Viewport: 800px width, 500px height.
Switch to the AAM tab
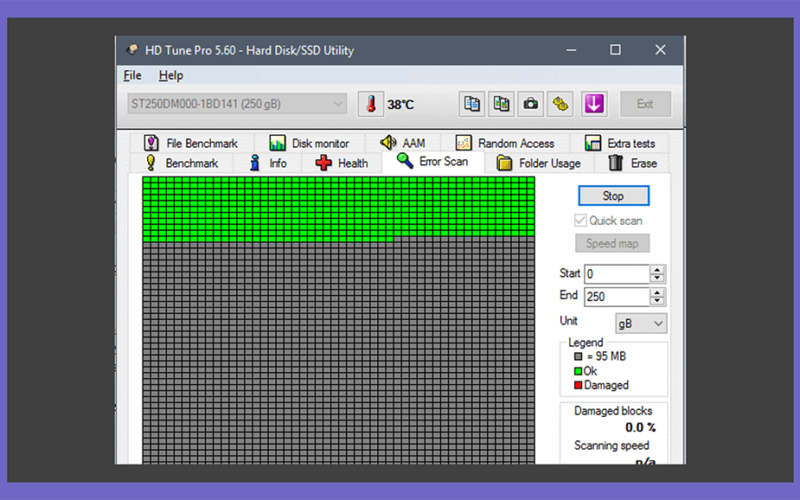tap(403, 143)
